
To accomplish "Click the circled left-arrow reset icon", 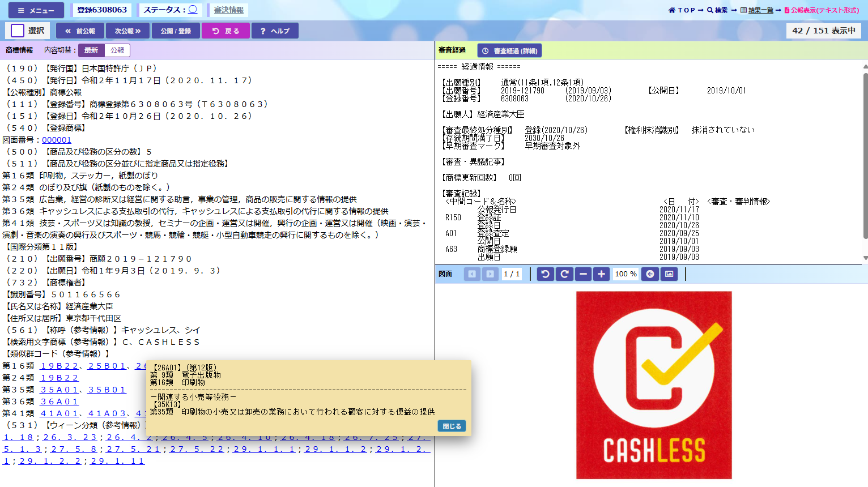I will pos(650,274).
